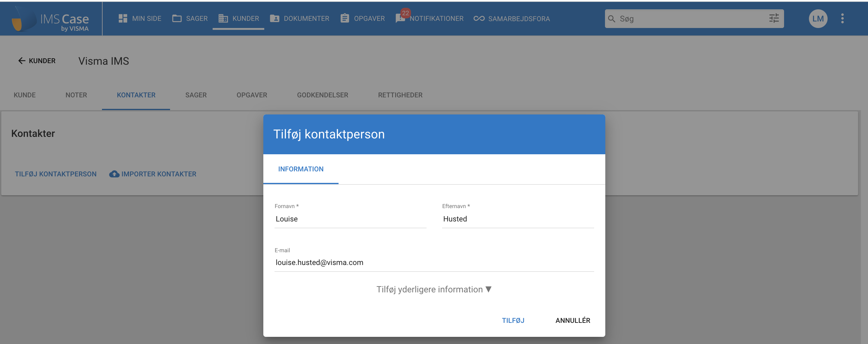
Task: Switch to the GODKENDELSER tab
Action: [322, 95]
